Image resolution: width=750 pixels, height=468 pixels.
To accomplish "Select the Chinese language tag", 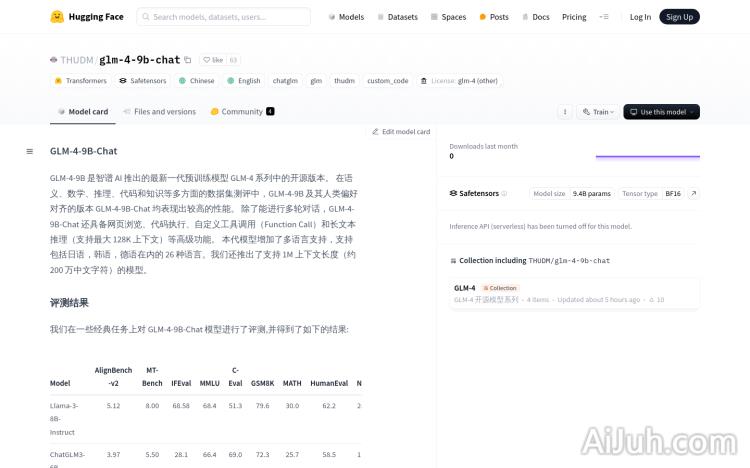I will tap(196, 81).
